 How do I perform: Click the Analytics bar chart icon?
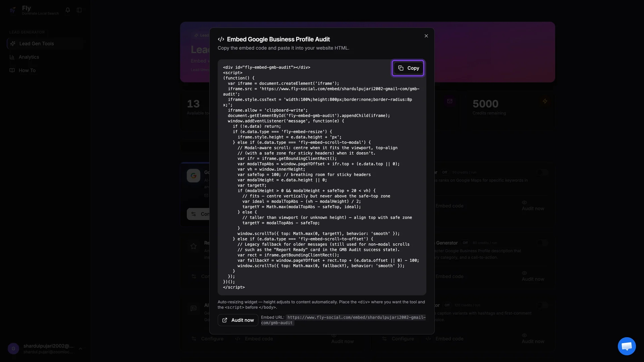coord(12,57)
